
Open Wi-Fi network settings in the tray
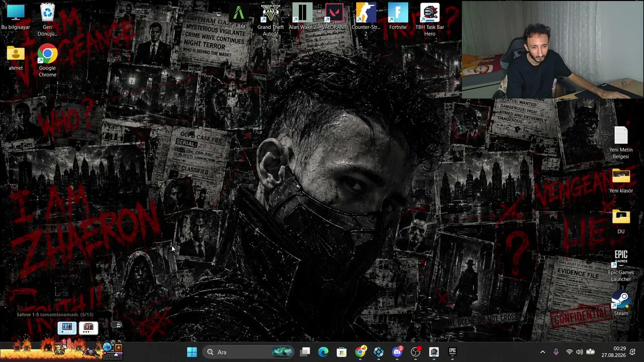[x=569, y=352]
